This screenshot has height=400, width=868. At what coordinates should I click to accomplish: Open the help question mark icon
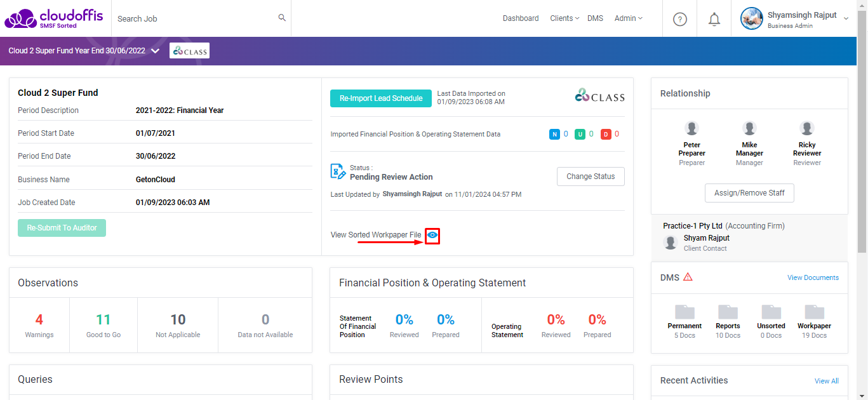pyautogui.click(x=680, y=19)
